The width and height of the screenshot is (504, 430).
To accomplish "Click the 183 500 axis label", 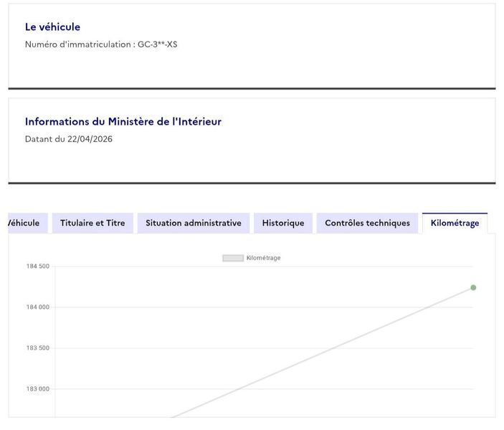I will click(38, 348).
